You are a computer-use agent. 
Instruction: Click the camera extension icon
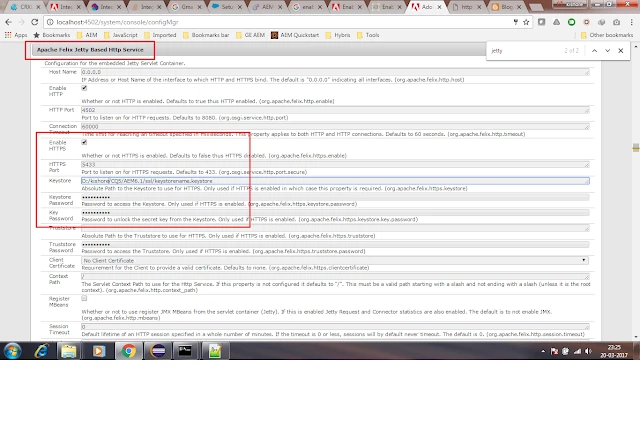coord(616,22)
